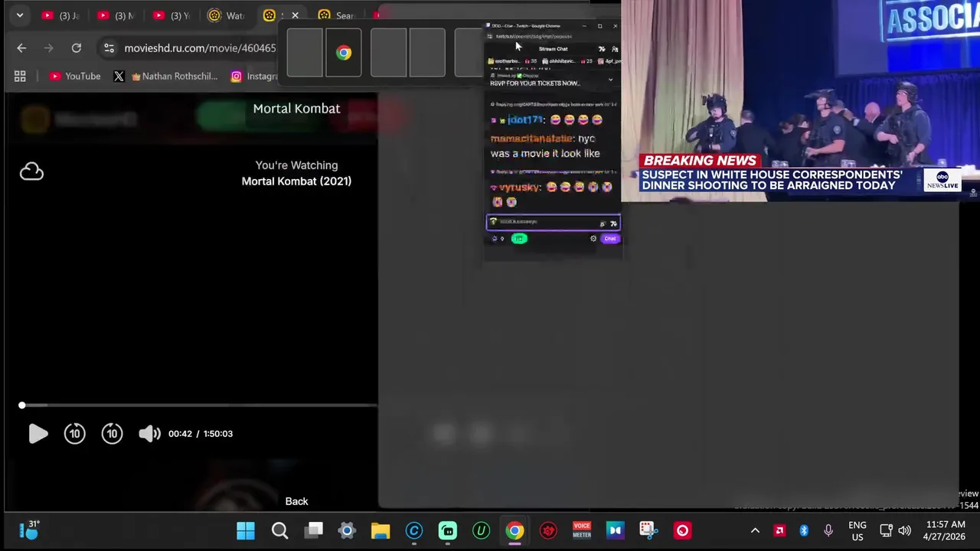Click the microphone tray icon
Image resolution: width=980 pixels, height=551 pixels.
(828, 530)
